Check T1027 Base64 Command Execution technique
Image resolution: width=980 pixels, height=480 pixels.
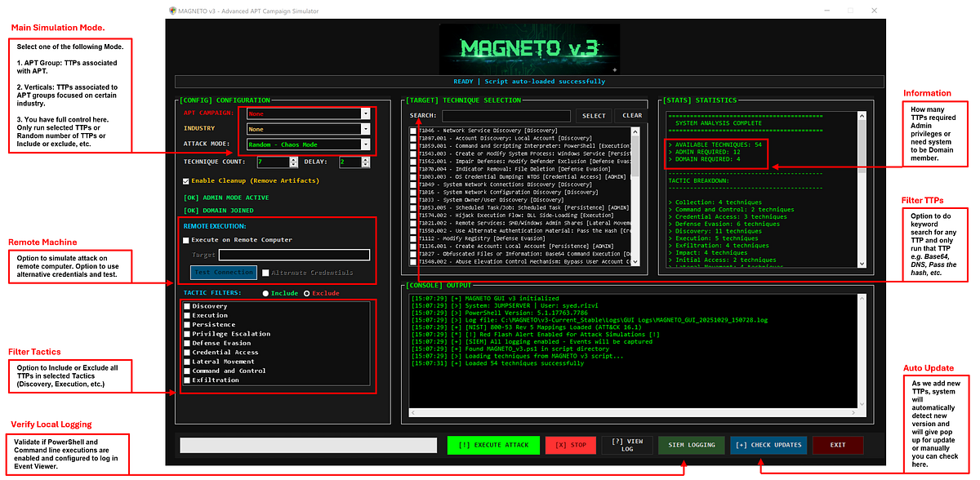pos(414,255)
